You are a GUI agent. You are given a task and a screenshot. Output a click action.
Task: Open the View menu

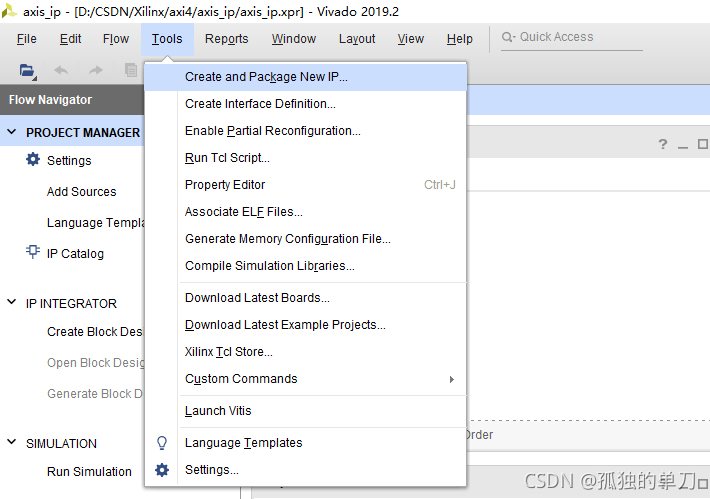(411, 39)
